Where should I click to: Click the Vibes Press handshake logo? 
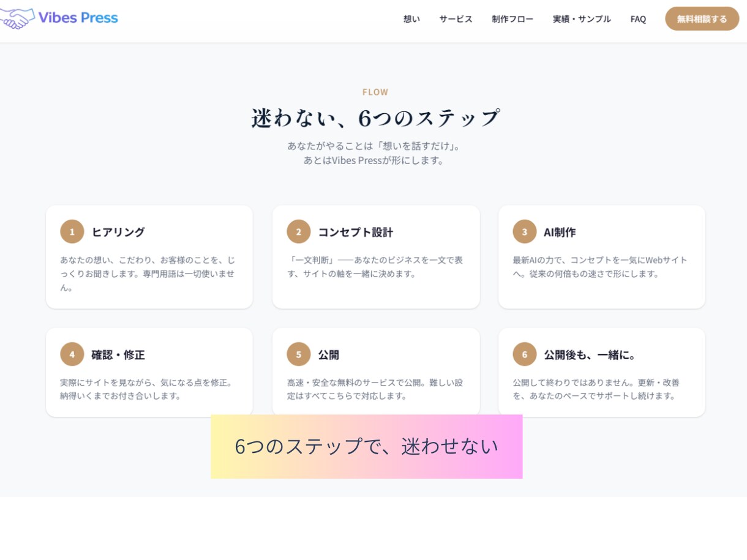17,18
